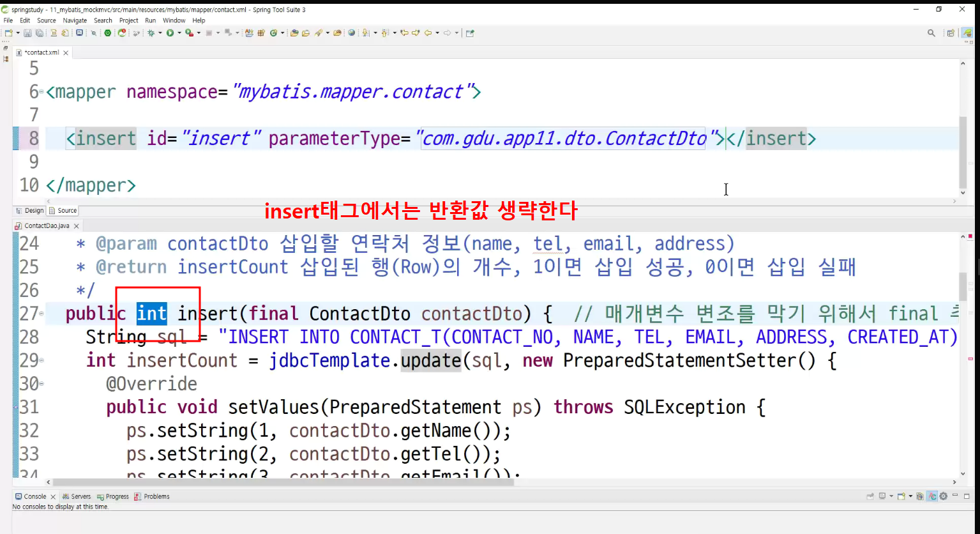This screenshot has height=534, width=980.
Task: Click the Relaunch icon with red badge
Action: click(122, 33)
